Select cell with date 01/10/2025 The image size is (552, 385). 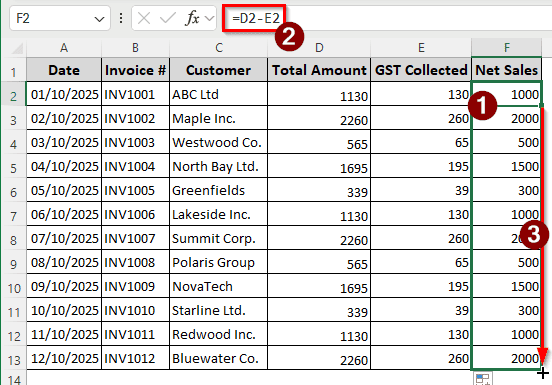[x=64, y=94]
